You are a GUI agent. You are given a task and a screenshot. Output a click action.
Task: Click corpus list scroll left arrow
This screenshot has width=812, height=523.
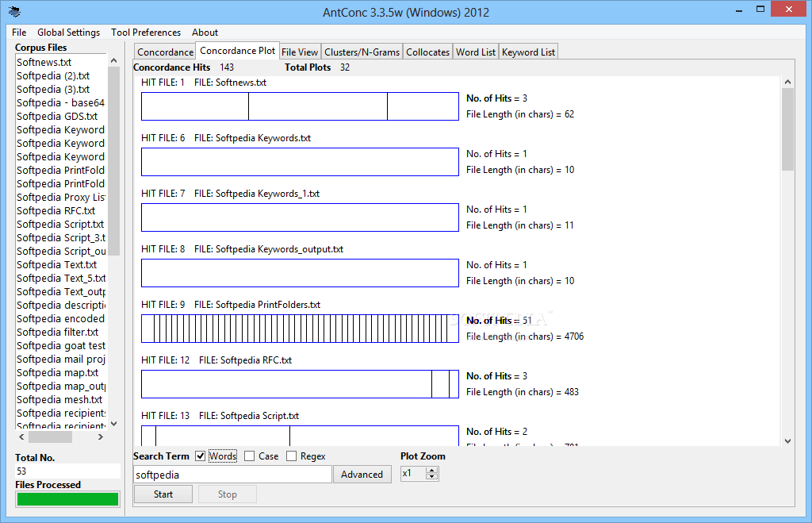[21, 437]
